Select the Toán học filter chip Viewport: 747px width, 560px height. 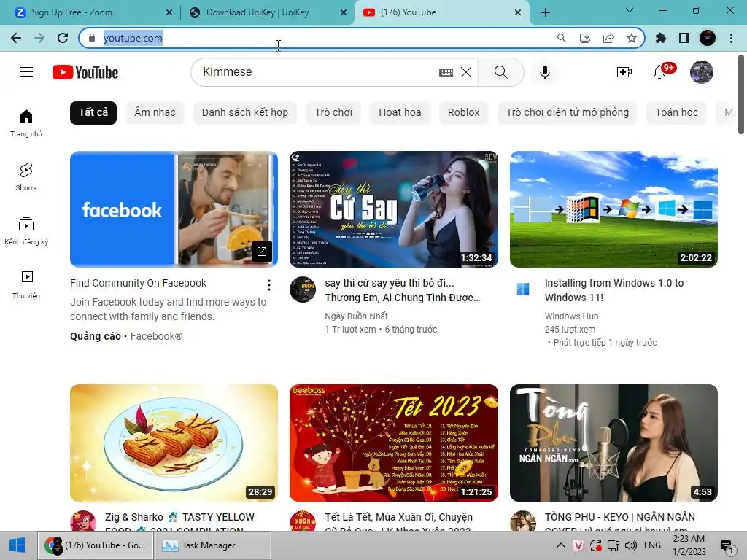[x=676, y=113]
